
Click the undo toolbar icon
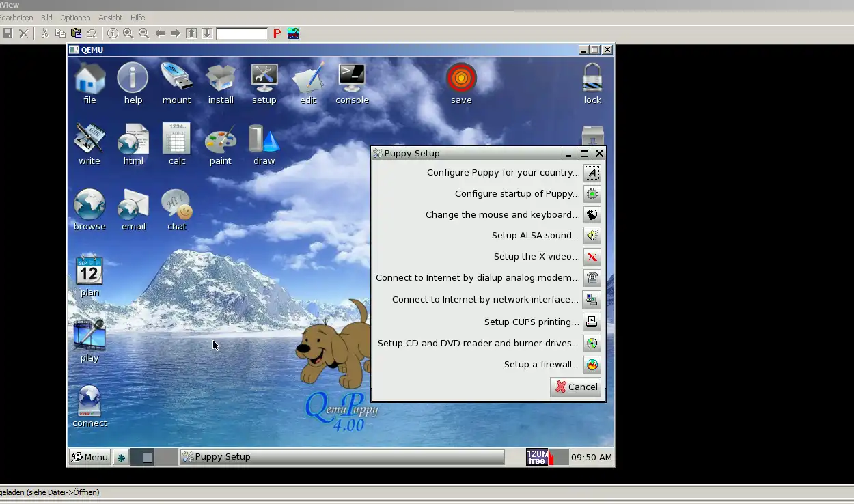(x=92, y=33)
